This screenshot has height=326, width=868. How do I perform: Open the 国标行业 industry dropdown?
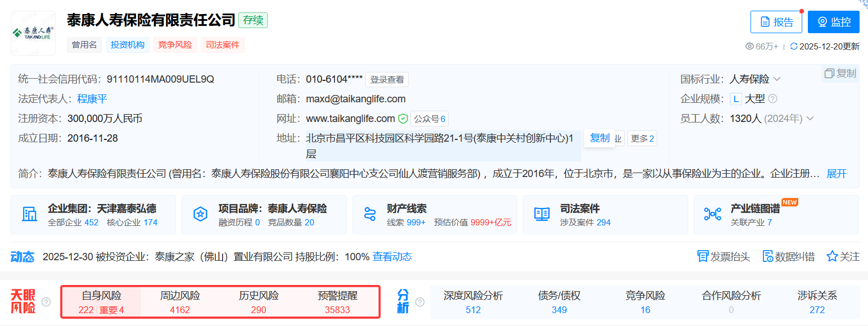click(x=778, y=79)
